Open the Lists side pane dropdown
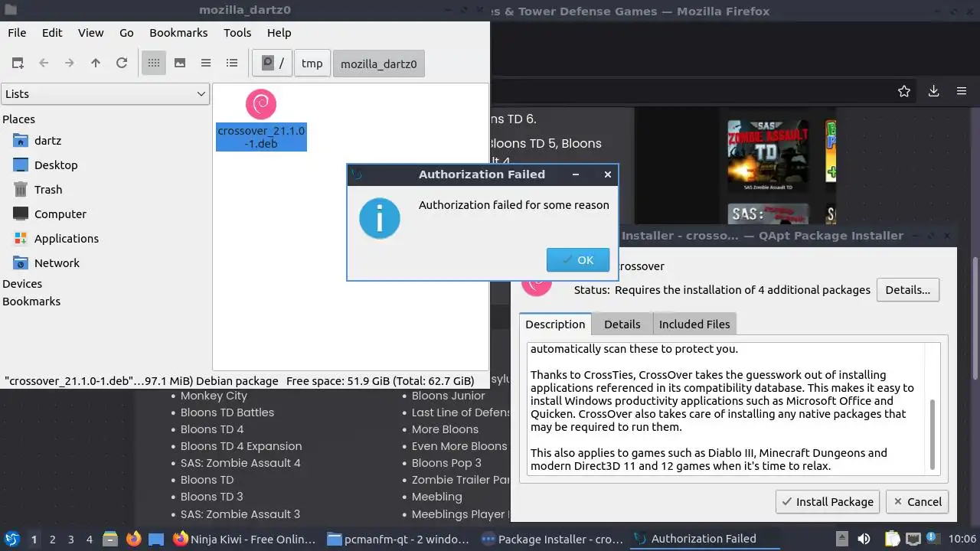This screenshot has height=551, width=980. click(105, 93)
